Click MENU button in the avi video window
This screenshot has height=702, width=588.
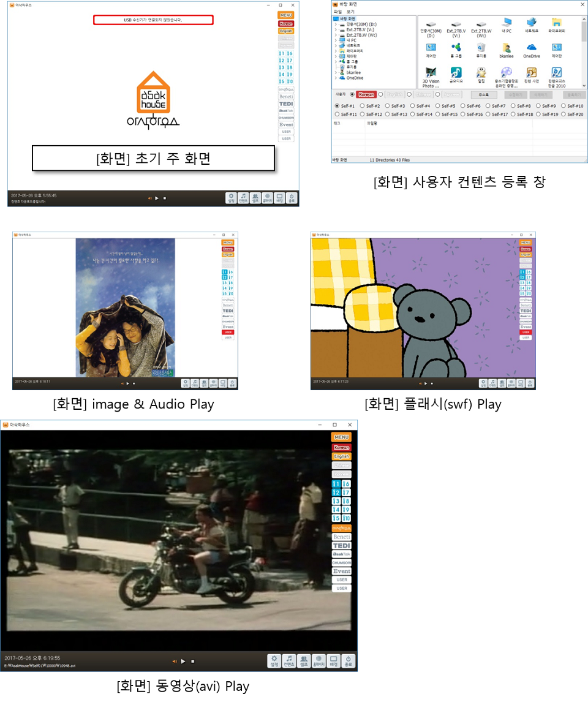click(x=341, y=437)
